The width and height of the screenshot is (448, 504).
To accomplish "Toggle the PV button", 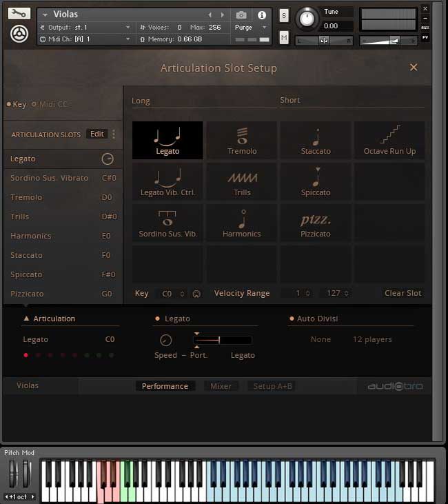I will 425,38.
